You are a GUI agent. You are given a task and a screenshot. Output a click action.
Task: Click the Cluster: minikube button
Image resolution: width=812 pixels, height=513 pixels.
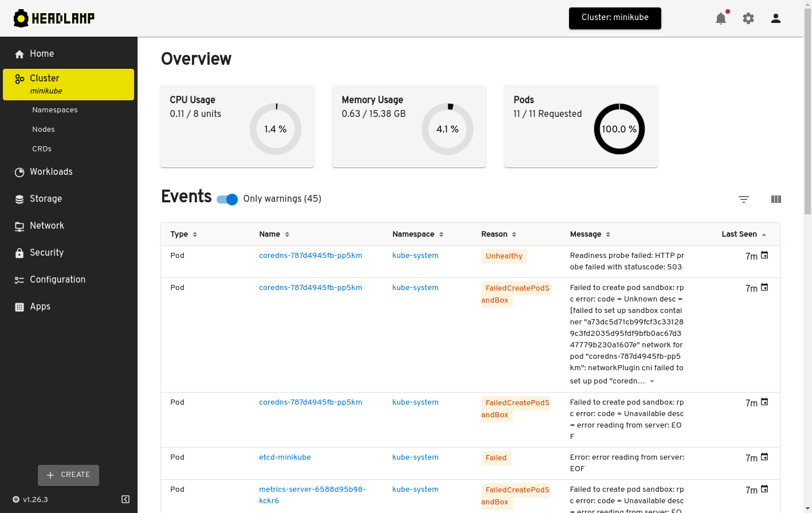615,18
